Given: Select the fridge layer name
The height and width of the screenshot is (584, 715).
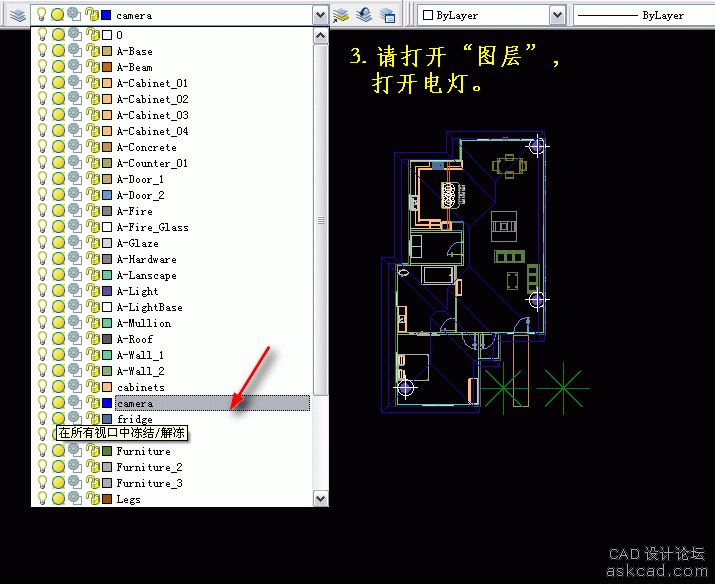Looking at the screenshot, I should point(135,419).
